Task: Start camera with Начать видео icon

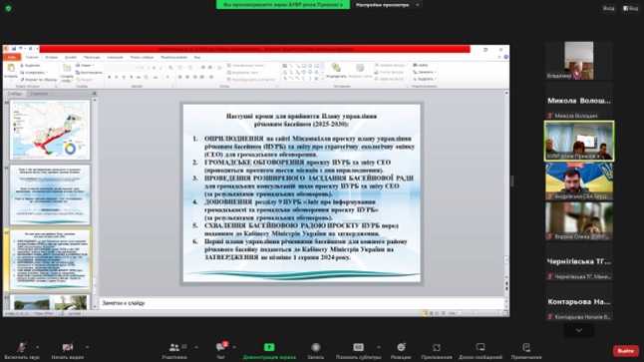Action: coord(68,348)
